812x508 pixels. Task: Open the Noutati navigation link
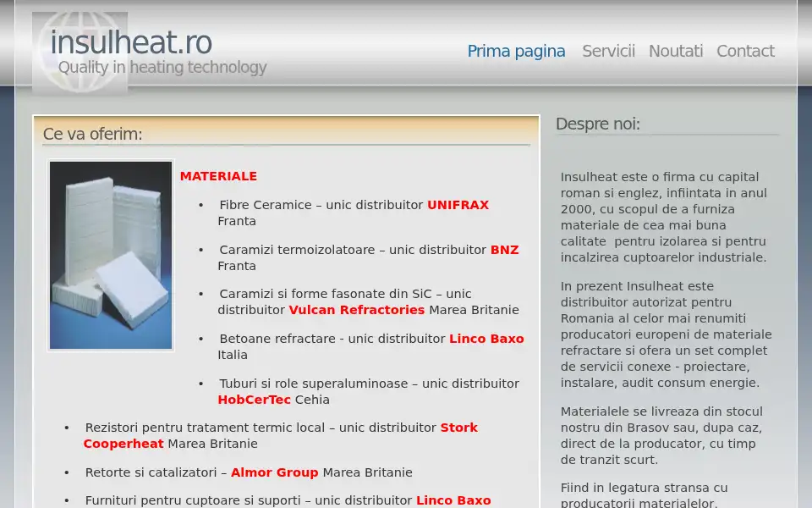(676, 51)
